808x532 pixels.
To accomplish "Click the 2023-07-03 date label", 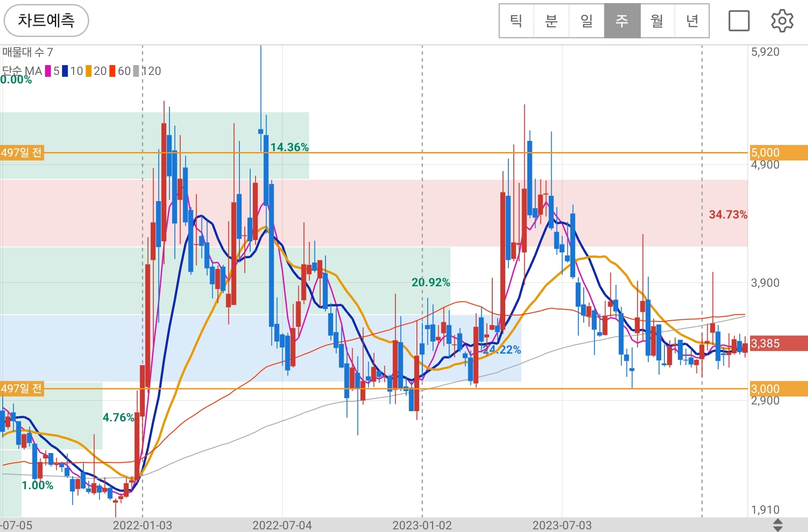I will pyautogui.click(x=562, y=525).
